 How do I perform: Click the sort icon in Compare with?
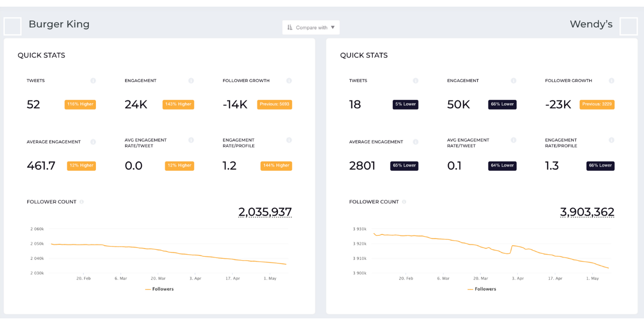click(x=290, y=28)
